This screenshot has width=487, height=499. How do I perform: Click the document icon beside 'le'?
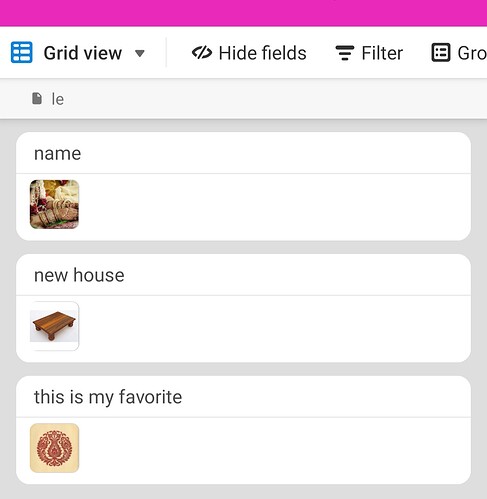[x=37, y=99]
